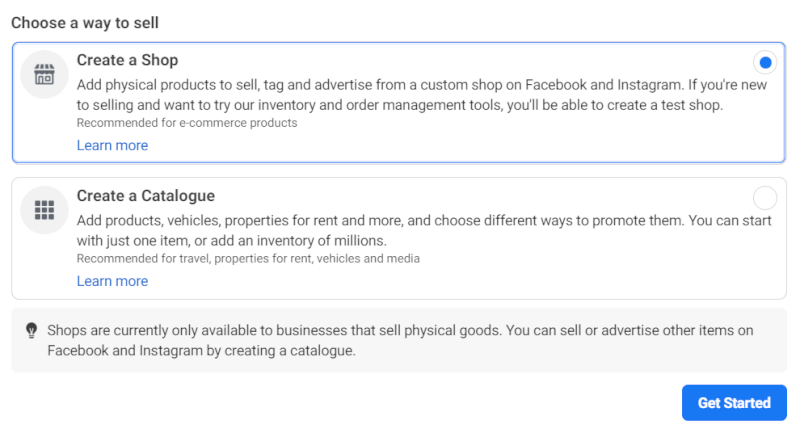Click the lightbulb tip icon
This screenshot has height=433, width=800.
[31, 330]
